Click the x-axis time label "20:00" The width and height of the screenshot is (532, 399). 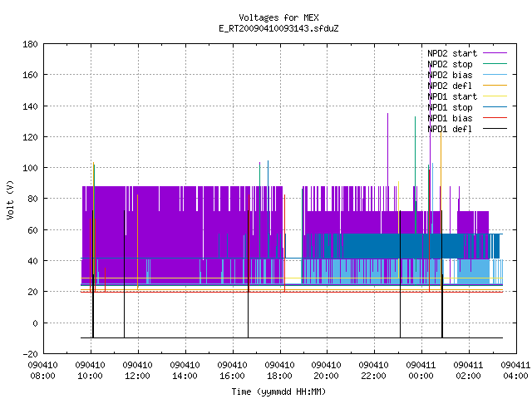click(x=326, y=376)
